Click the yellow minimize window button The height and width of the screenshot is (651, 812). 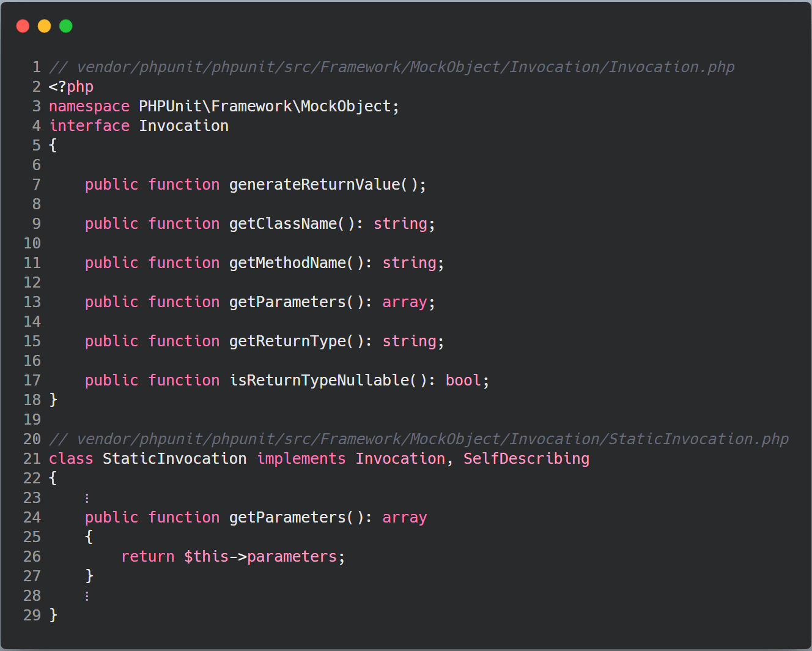point(44,26)
